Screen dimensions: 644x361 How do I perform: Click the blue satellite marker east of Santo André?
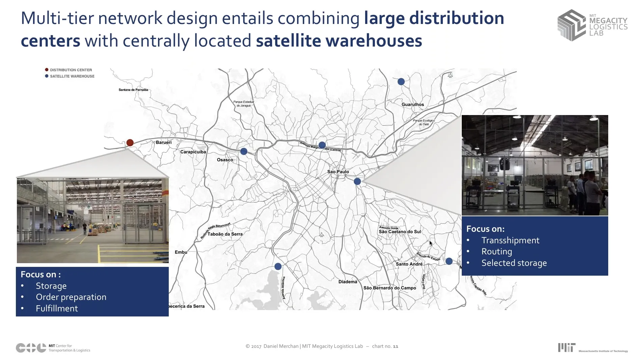point(449,261)
